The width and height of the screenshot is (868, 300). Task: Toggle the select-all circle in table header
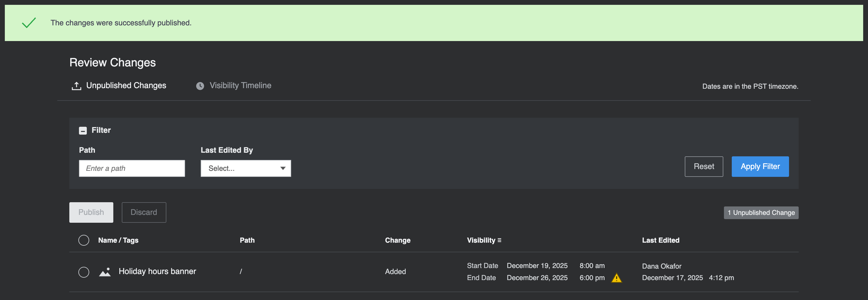pos(83,240)
